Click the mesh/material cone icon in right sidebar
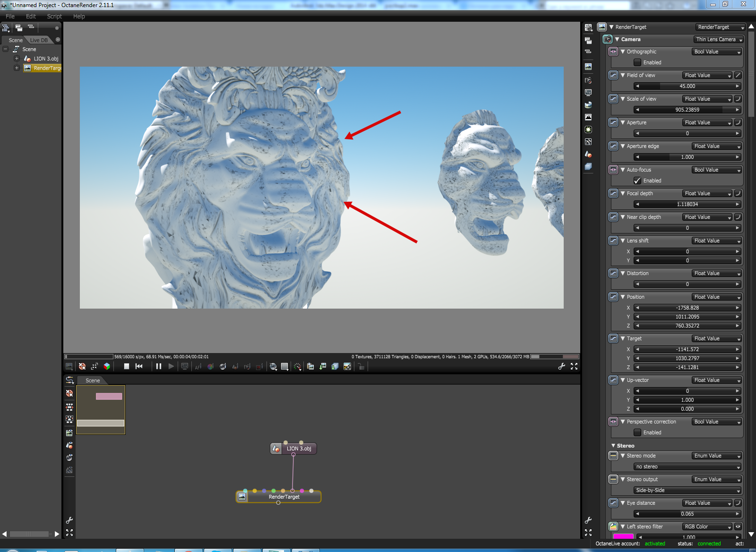 [588, 154]
